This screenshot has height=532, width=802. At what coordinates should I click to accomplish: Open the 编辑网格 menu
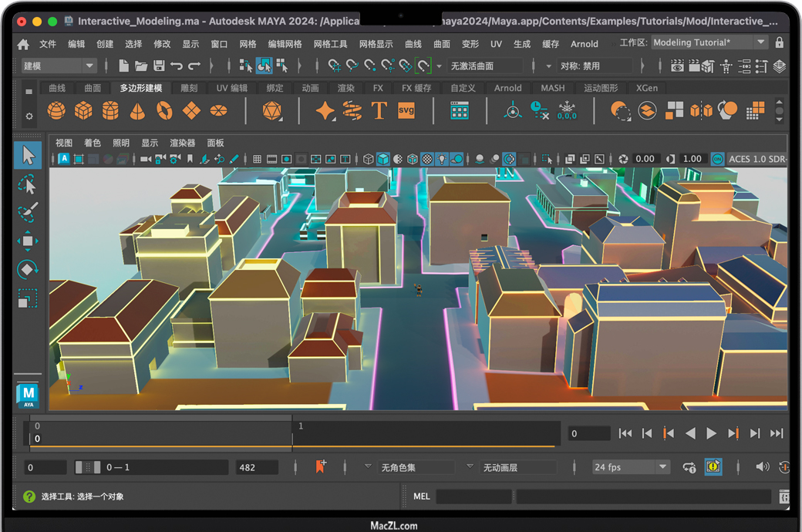coord(285,44)
